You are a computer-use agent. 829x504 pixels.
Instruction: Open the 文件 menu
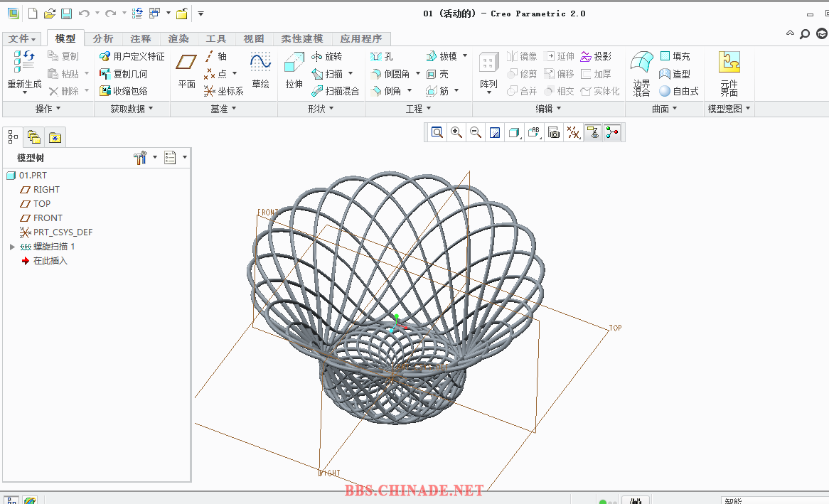22,38
